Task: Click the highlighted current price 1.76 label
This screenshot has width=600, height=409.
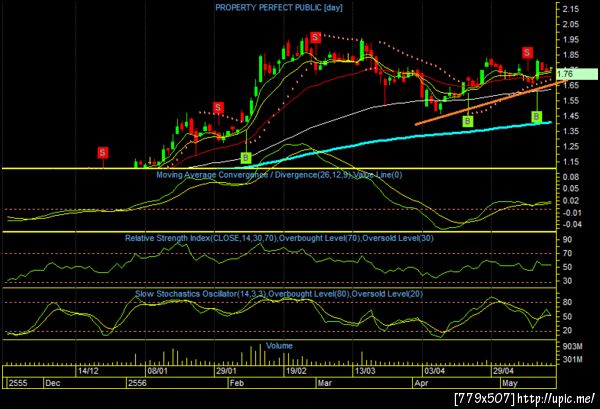Action: 577,74
